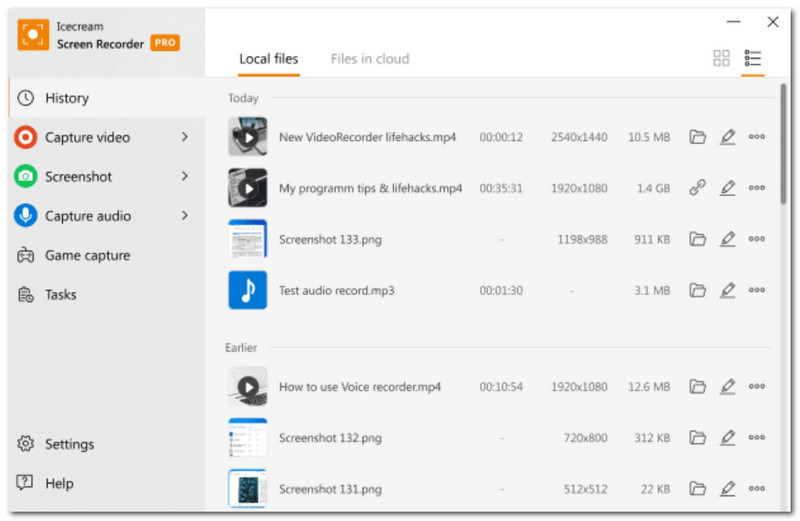More options for Screenshot 131.png
800x521 pixels.
tap(757, 488)
